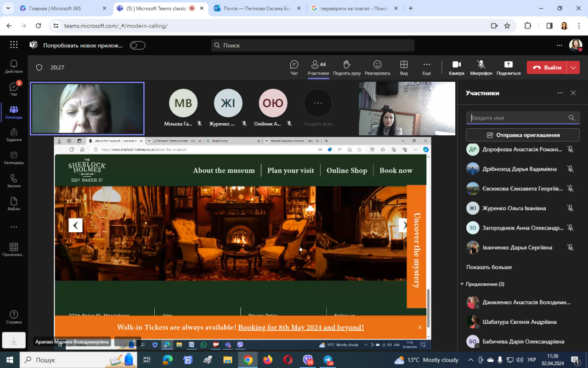Open Calendar in the left sidebar

(x=14, y=158)
